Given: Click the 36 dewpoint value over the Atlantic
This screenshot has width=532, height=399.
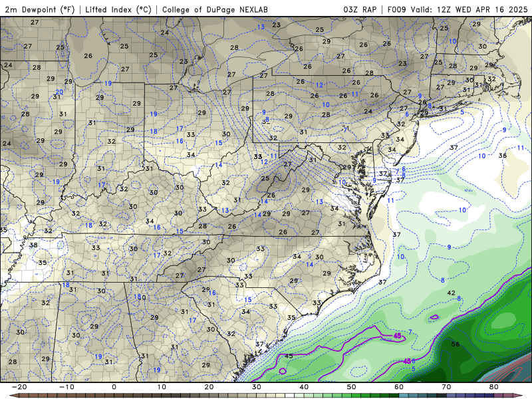Looking at the screenshot, I should (503, 156).
